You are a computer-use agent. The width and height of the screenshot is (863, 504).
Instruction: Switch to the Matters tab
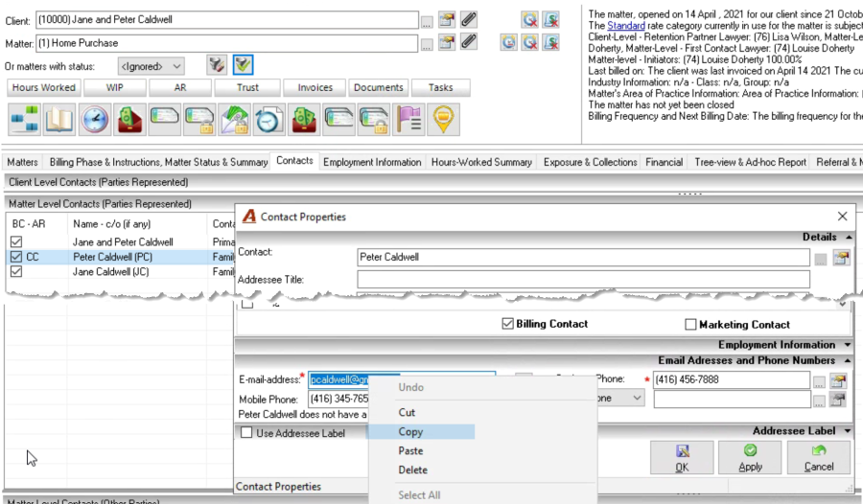click(x=22, y=162)
